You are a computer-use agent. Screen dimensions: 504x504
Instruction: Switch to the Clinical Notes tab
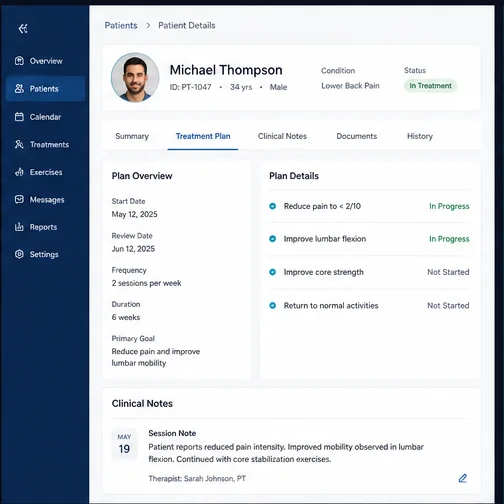pyautogui.click(x=282, y=136)
